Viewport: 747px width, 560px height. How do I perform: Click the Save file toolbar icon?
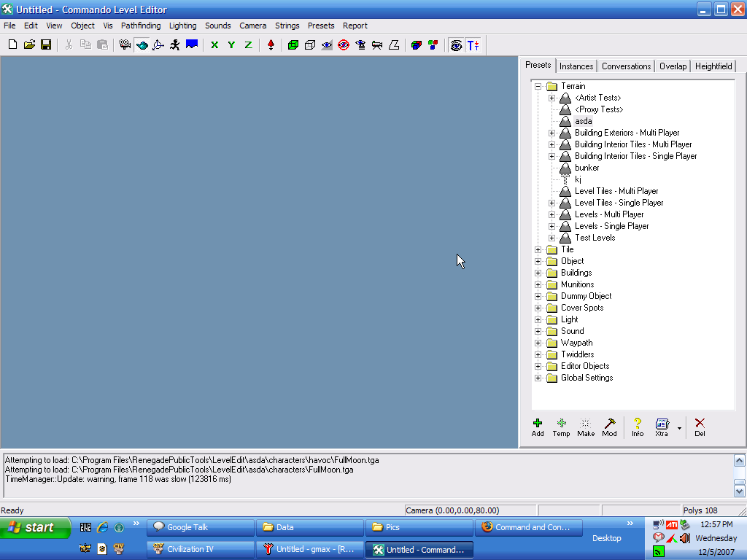coord(46,44)
